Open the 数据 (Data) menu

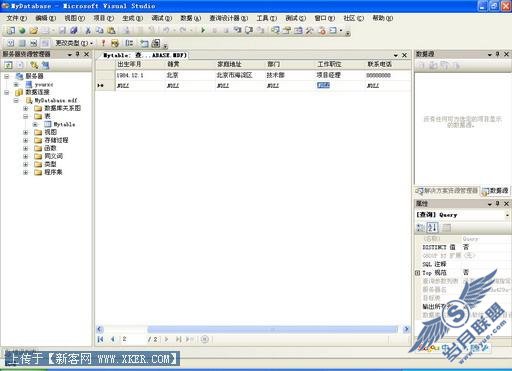(x=190, y=18)
